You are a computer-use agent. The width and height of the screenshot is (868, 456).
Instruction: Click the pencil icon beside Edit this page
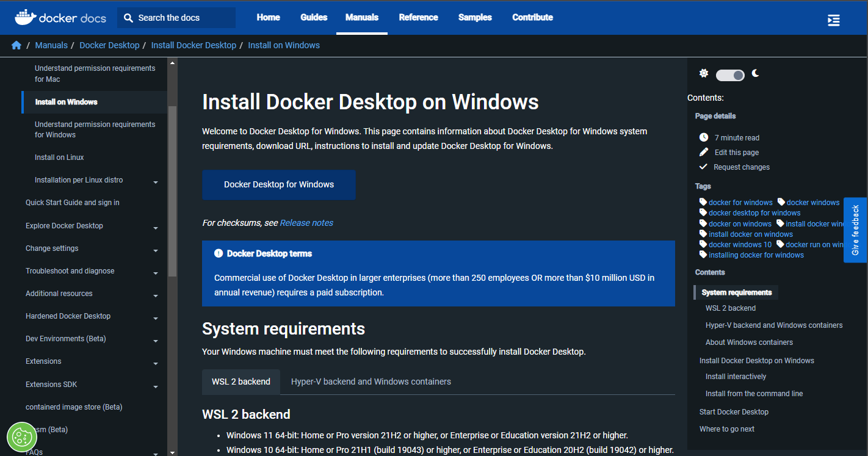[x=704, y=152]
